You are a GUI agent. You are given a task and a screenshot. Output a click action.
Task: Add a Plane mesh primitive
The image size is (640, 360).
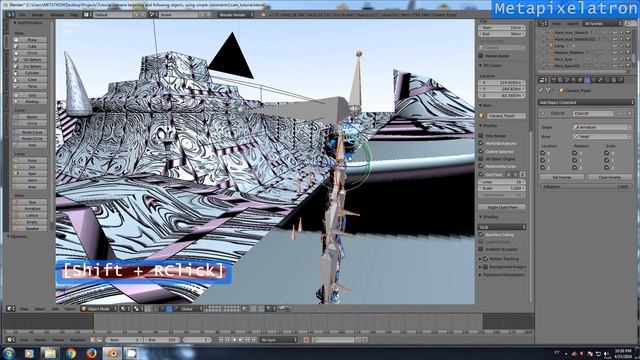pos(30,40)
